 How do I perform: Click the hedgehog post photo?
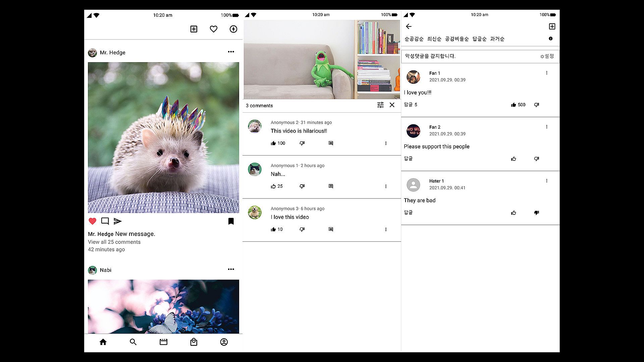pyautogui.click(x=163, y=137)
